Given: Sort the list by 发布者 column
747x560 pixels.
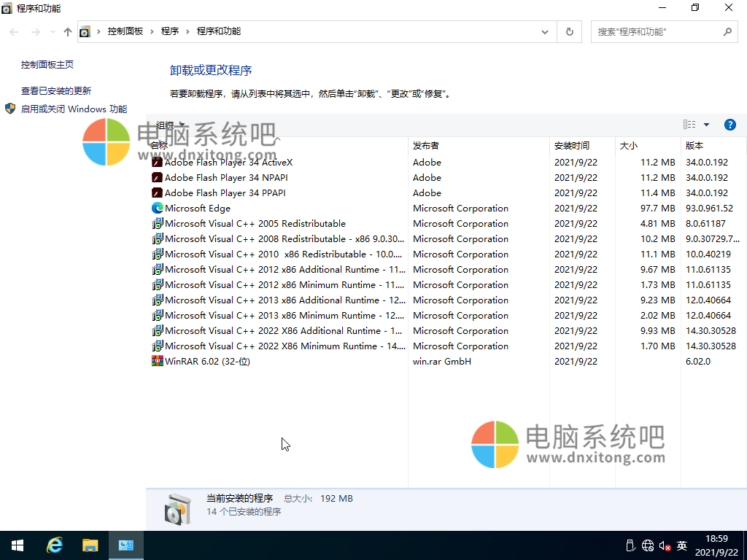Looking at the screenshot, I should [426, 146].
